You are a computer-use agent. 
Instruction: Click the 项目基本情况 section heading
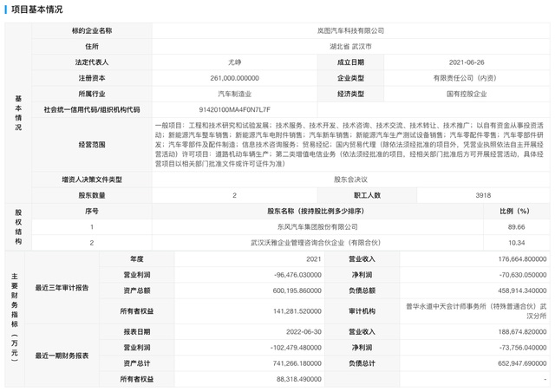pos(38,9)
